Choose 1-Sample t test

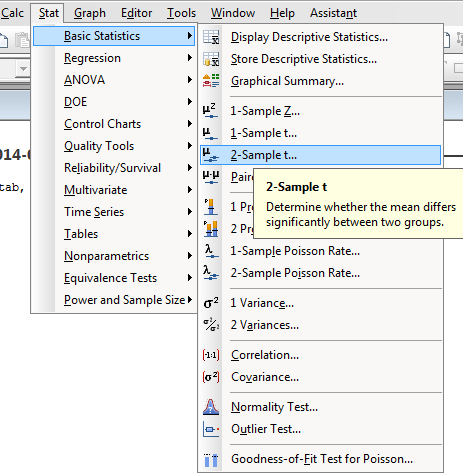(x=321, y=133)
